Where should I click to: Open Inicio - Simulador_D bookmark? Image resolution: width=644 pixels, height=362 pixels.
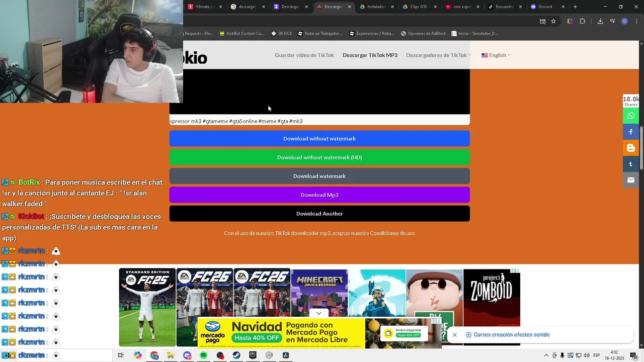coord(474,34)
